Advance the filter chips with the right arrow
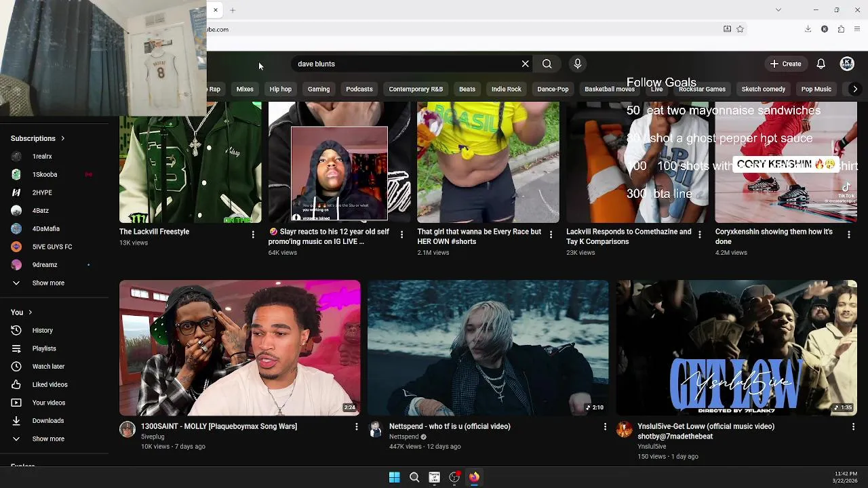 (x=855, y=89)
